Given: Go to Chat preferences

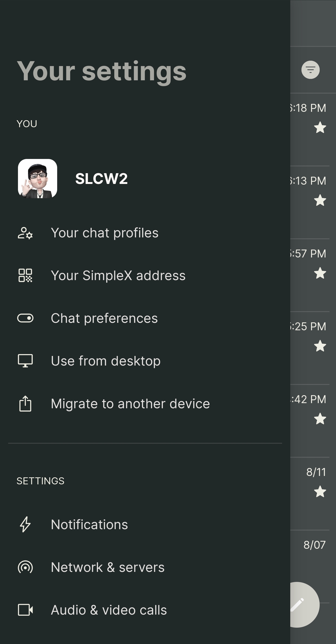Looking at the screenshot, I should [x=104, y=318].
